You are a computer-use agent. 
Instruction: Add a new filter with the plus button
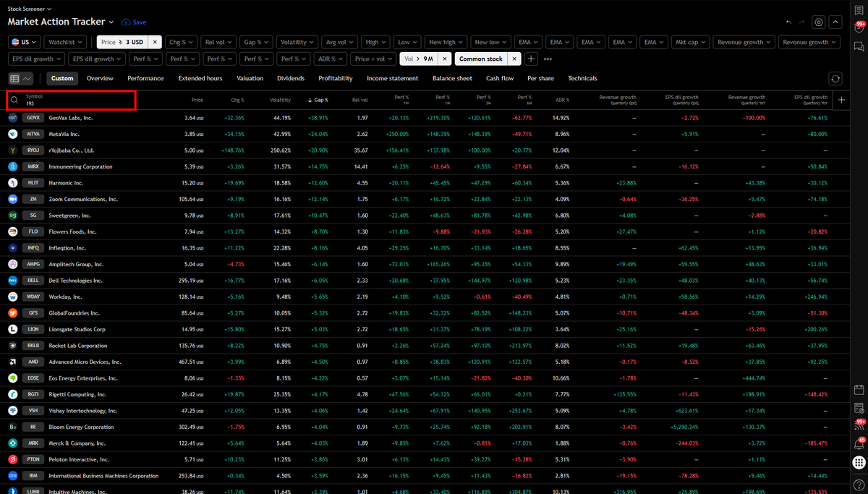pos(531,59)
